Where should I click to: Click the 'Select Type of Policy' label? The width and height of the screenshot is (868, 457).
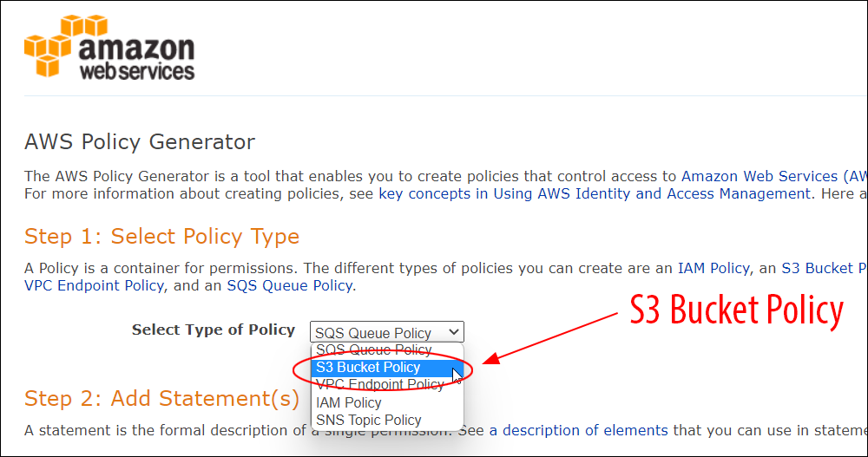point(214,330)
